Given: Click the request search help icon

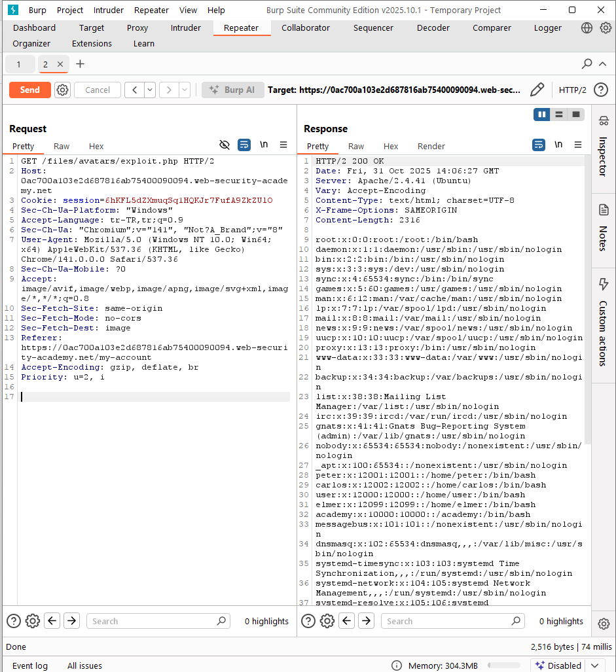Looking at the screenshot, I should click(x=14, y=620).
